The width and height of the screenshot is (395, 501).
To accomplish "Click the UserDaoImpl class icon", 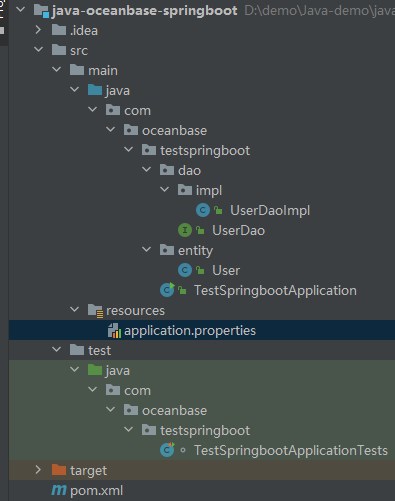I will [203, 210].
